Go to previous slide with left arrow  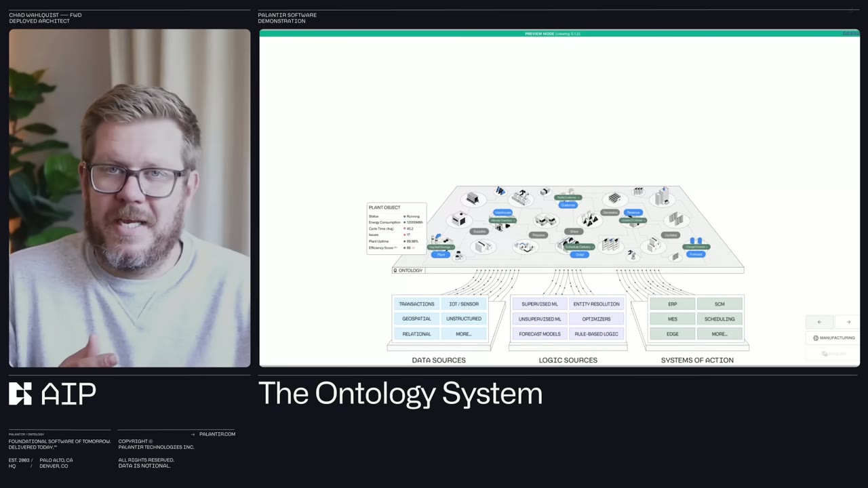click(x=819, y=322)
